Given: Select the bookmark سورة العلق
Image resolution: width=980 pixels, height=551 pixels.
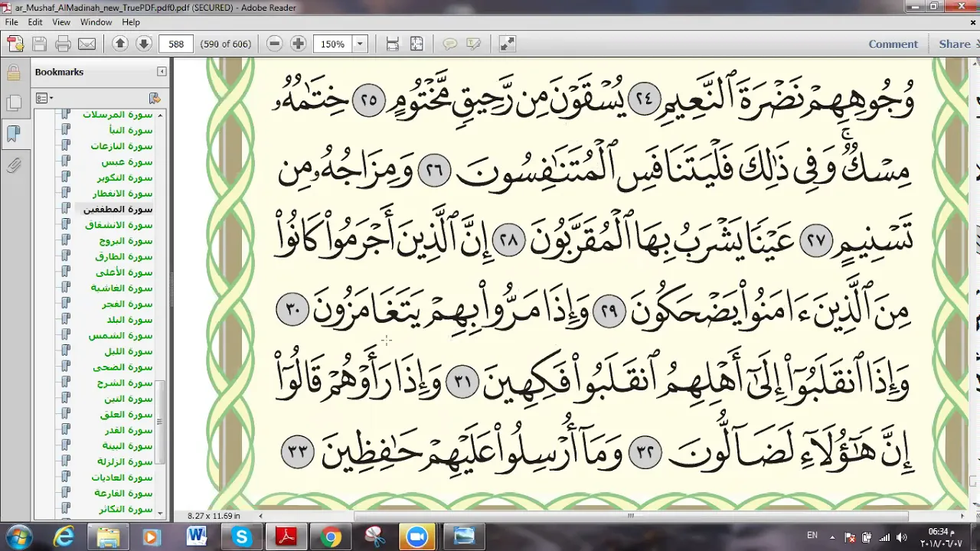Looking at the screenshot, I should 126,415.
